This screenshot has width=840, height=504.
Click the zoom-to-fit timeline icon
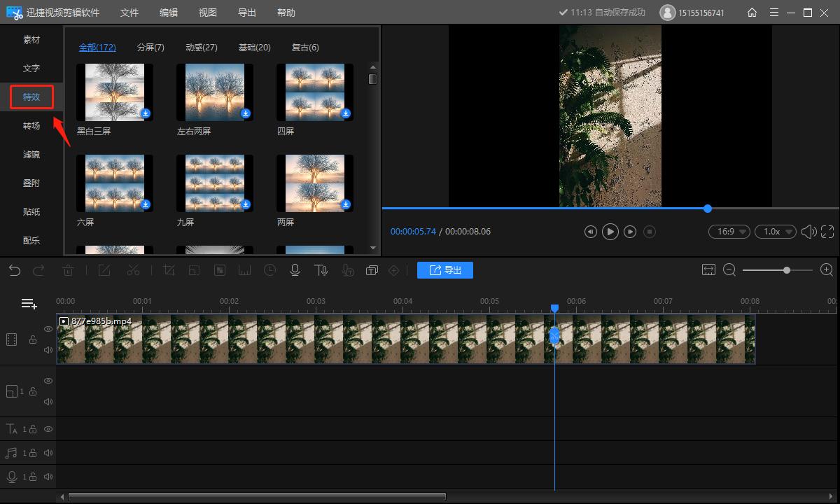click(x=708, y=270)
